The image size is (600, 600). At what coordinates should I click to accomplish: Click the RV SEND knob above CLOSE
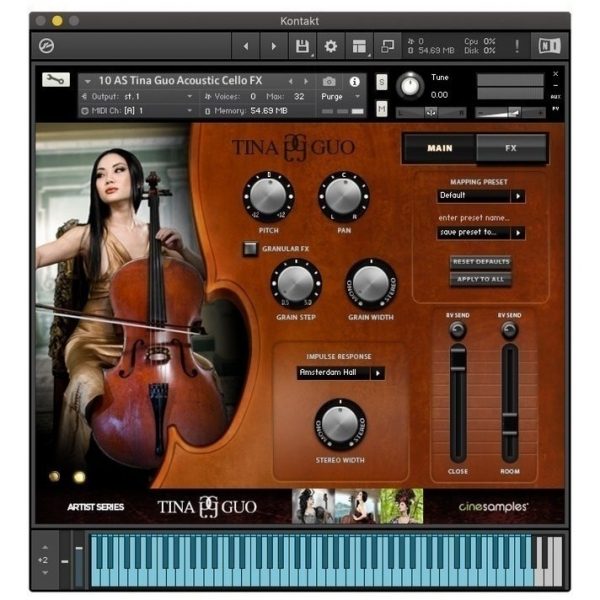tap(458, 330)
